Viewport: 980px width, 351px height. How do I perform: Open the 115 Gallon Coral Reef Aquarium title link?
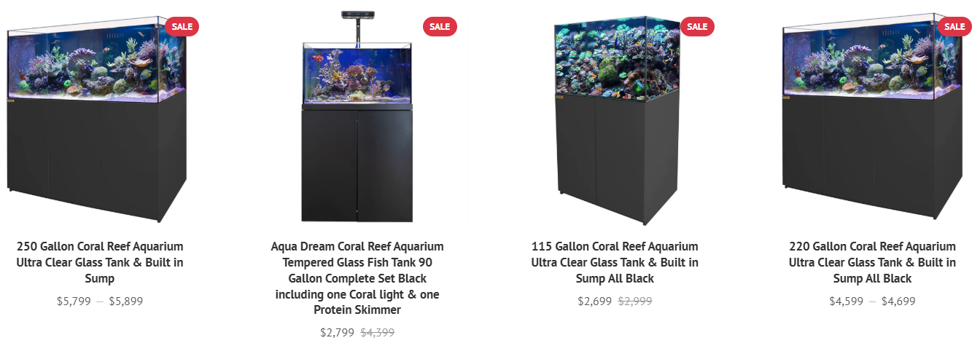pos(615,262)
